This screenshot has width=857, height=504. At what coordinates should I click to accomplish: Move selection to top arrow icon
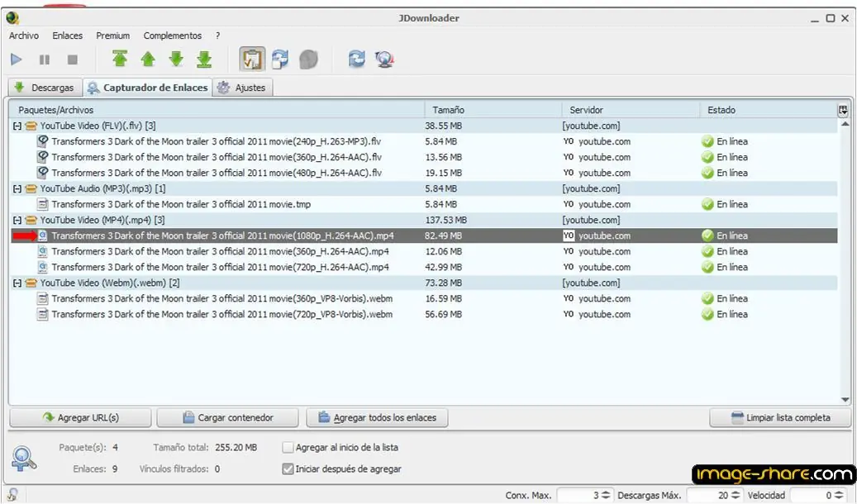pyautogui.click(x=120, y=59)
